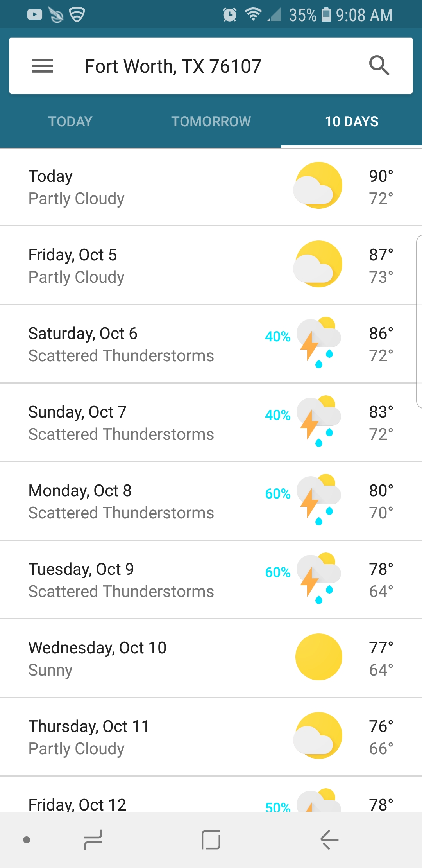Tap the scroll handle on the right edge

pyautogui.click(x=419, y=321)
